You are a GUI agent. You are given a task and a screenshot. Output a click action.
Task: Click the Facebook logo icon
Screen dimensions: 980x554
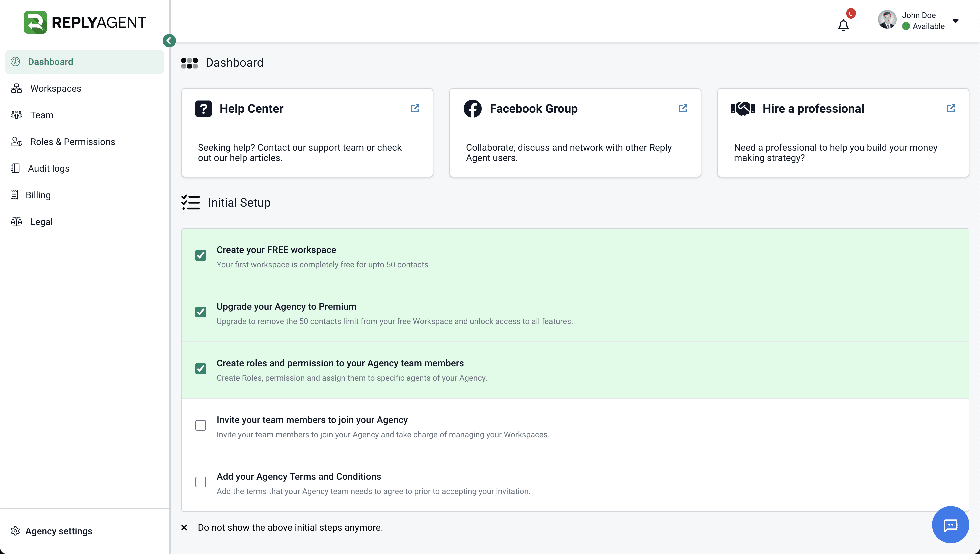pyautogui.click(x=473, y=109)
